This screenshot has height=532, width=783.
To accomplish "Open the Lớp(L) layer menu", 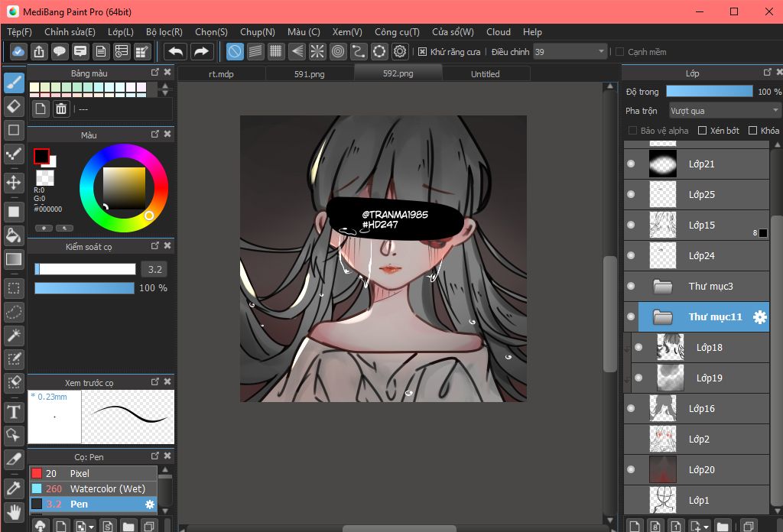I will tap(121, 32).
